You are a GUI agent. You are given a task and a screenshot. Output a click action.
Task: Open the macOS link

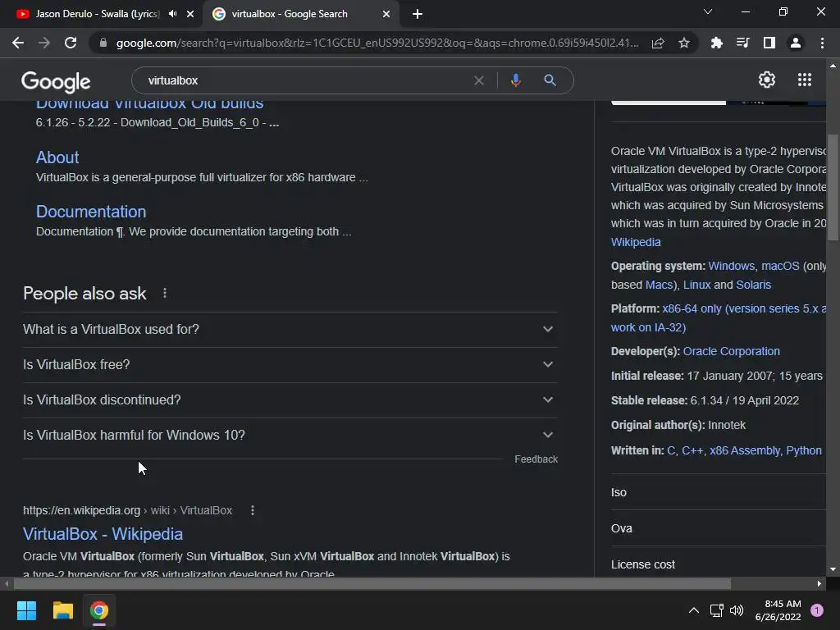(x=780, y=267)
